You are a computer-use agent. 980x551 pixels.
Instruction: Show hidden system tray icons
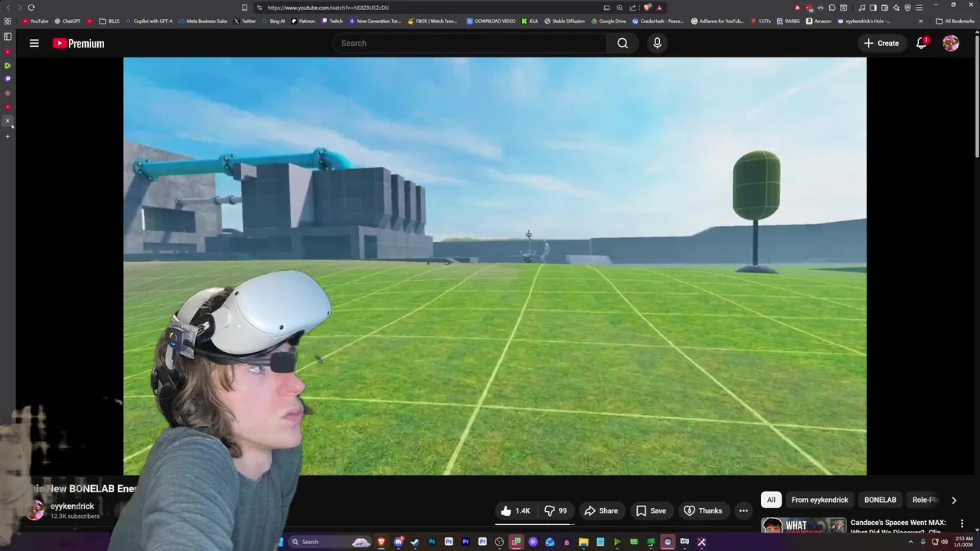(910, 542)
